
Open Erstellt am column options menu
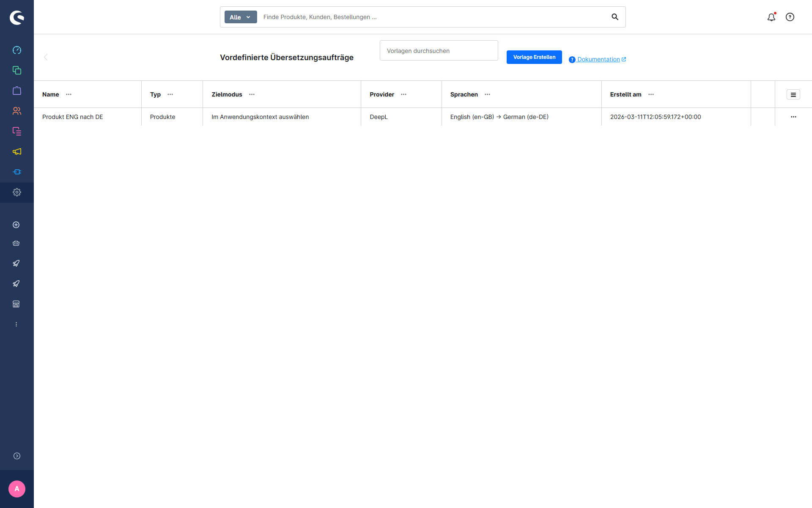point(651,94)
